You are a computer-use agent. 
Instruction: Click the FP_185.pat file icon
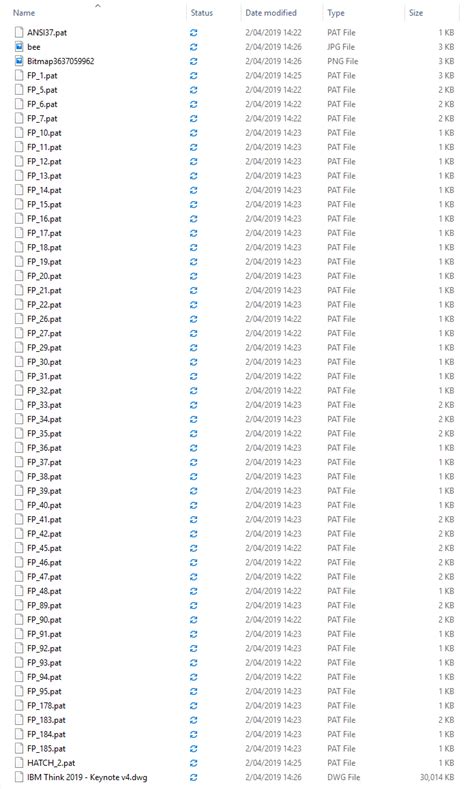(x=19, y=748)
